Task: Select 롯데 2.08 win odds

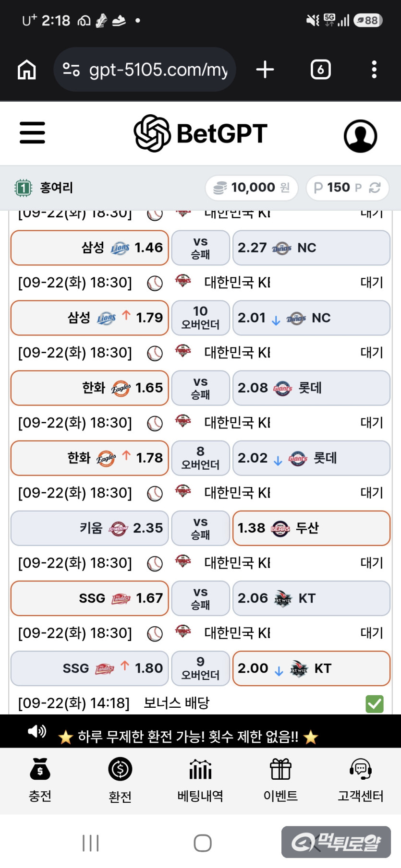Action: click(x=311, y=388)
